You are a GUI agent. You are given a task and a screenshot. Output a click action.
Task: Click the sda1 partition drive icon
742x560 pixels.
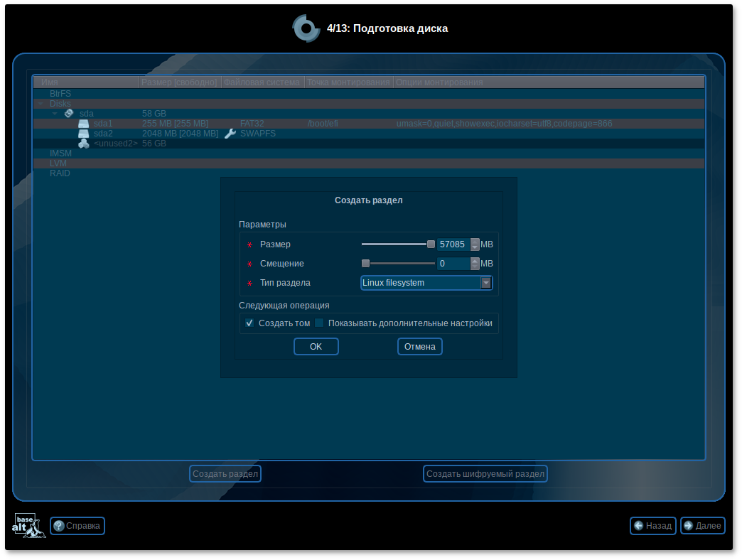click(83, 124)
